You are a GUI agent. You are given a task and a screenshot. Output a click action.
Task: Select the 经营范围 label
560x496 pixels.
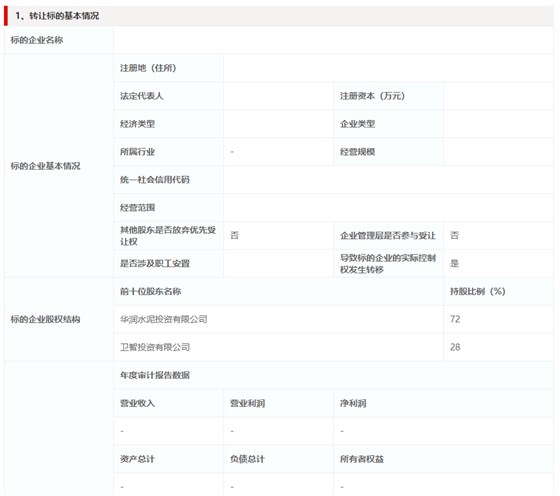click(x=138, y=207)
